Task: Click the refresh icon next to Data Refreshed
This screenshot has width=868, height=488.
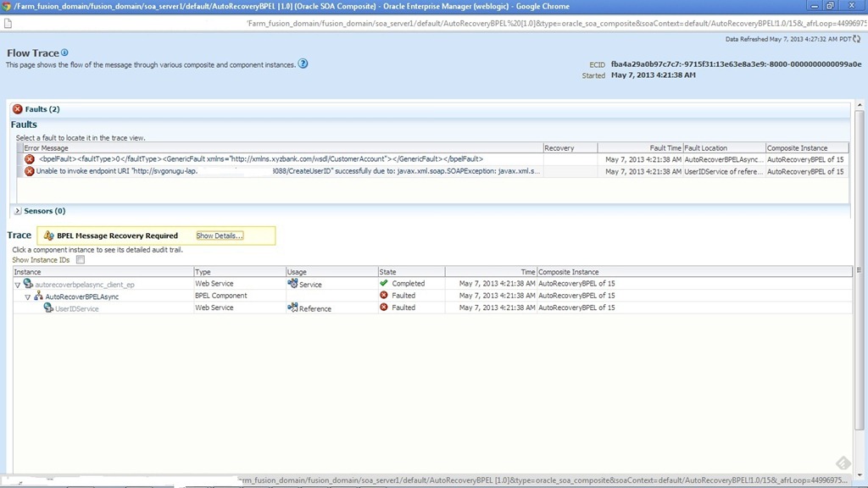Action: 857,39
